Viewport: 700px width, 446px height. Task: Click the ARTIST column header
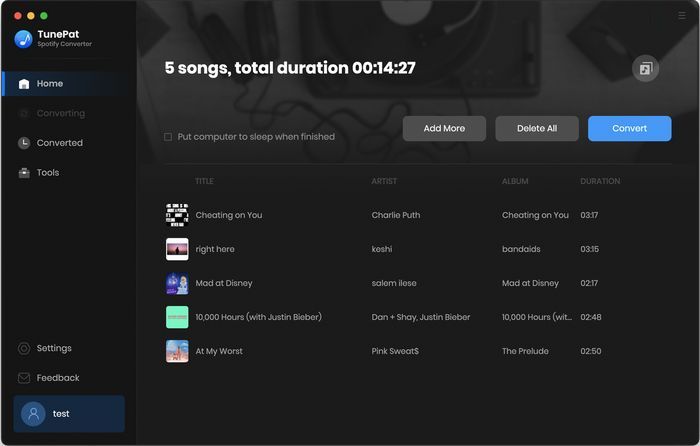384,181
